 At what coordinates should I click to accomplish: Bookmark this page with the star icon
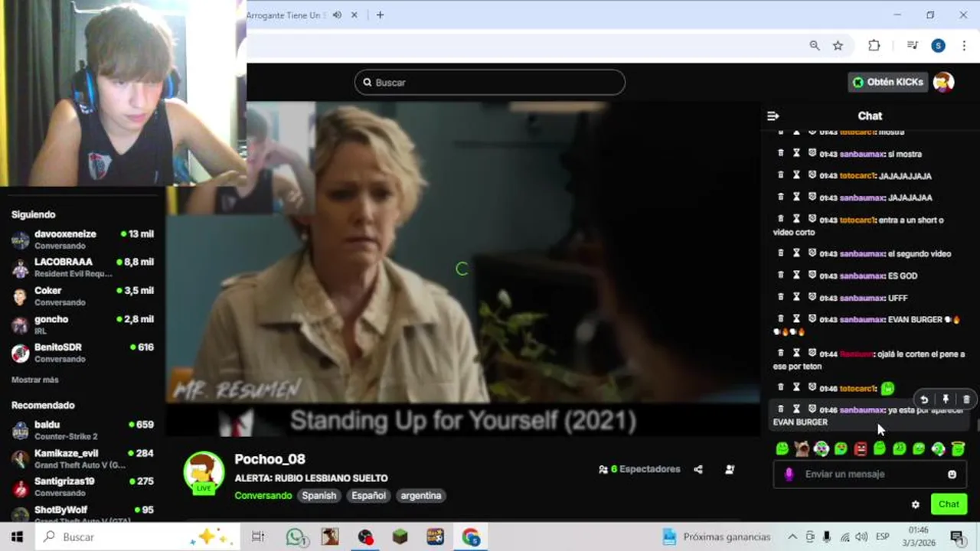click(838, 45)
